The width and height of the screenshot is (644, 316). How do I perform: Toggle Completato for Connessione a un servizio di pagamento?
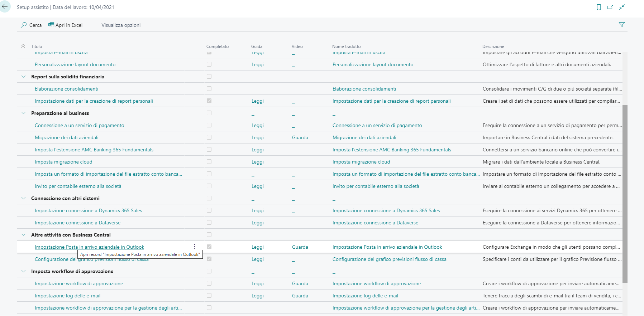point(209,125)
